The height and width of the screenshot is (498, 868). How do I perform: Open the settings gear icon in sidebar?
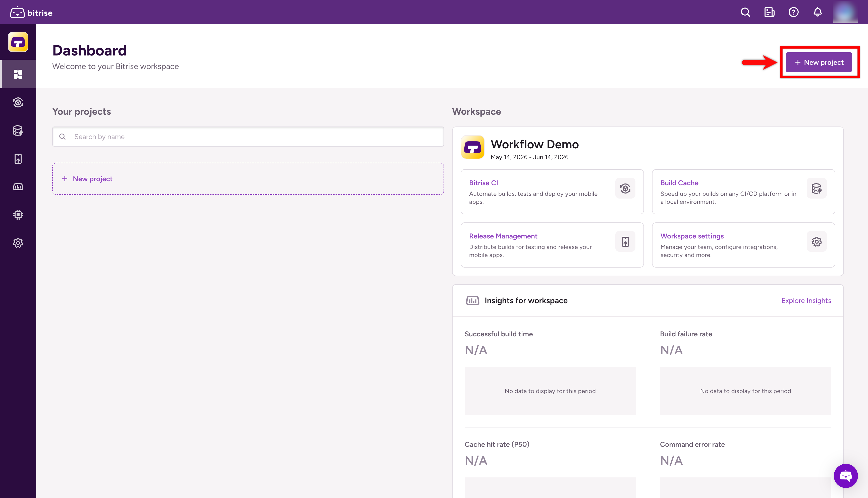click(18, 243)
